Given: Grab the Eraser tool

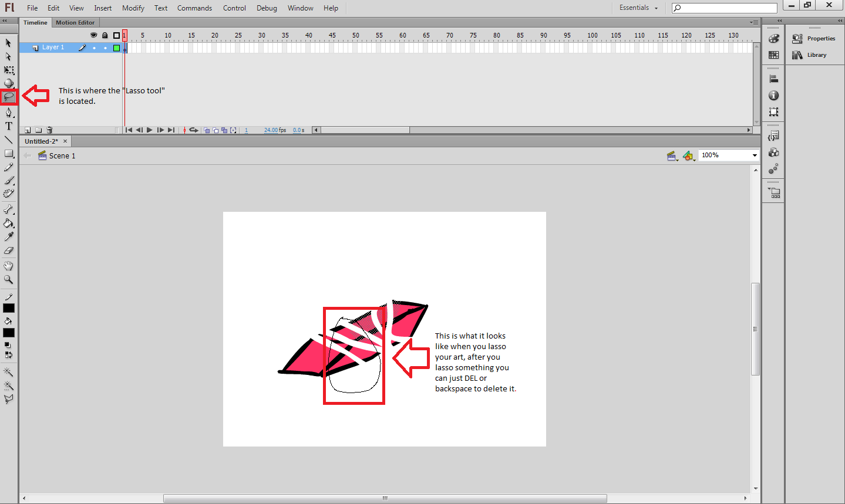Looking at the screenshot, I should 9,251.
